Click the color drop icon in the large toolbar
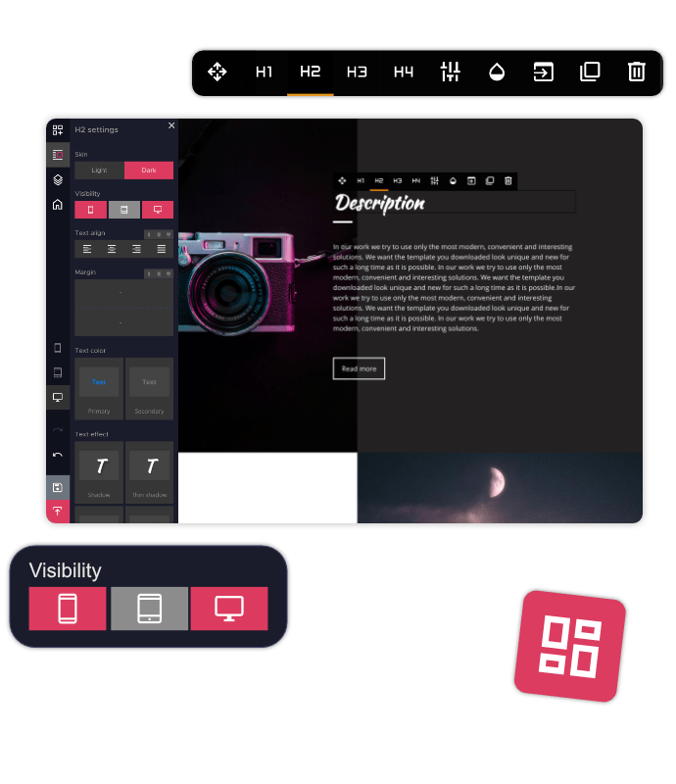The image size is (676, 784). point(497,72)
